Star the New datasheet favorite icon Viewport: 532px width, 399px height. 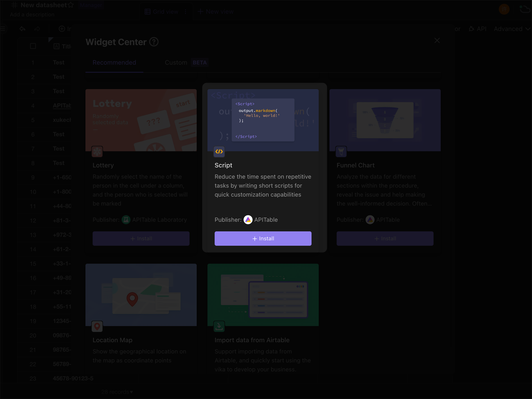click(x=70, y=5)
